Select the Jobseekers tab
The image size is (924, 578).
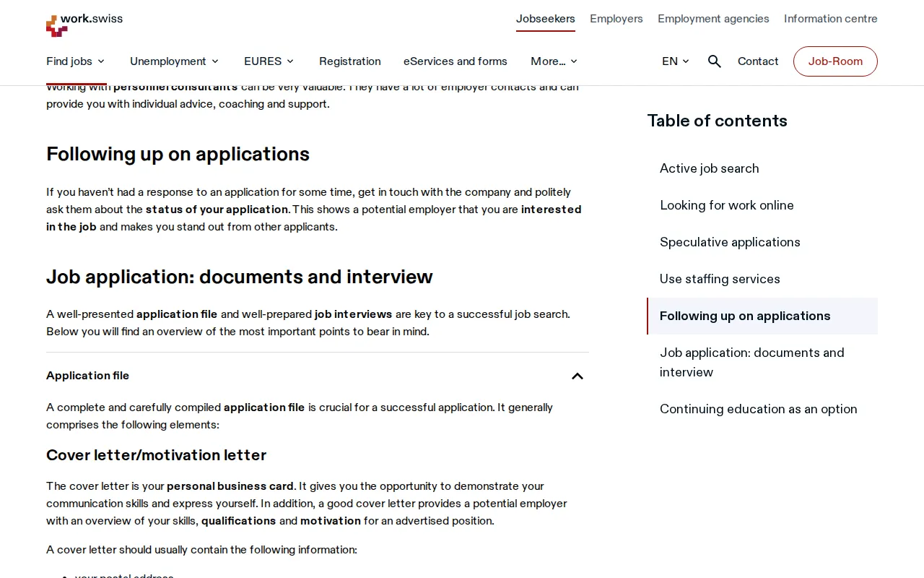click(546, 19)
